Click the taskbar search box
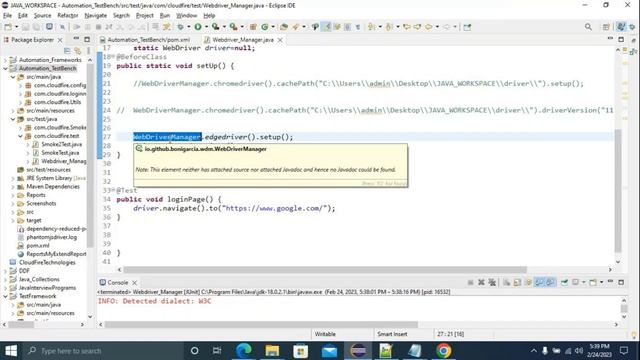This screenshot has width=640, height=360. pos(102,351)
